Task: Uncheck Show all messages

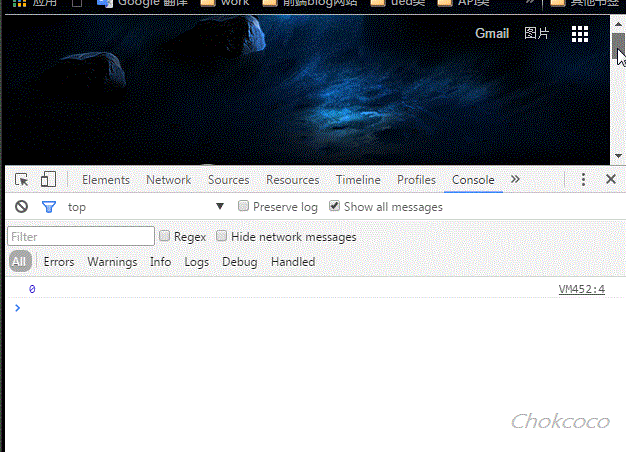Action: tap(334, 207)
